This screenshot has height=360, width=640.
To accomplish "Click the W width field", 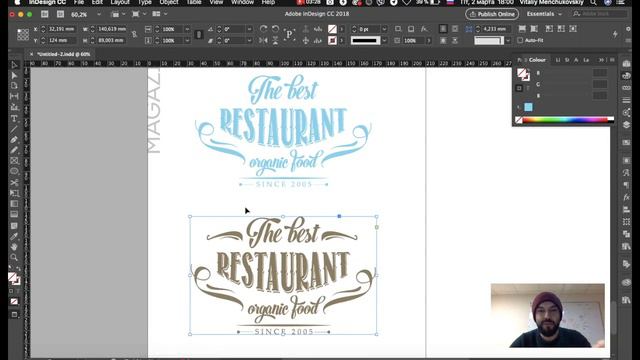I will tap(111, 29).
